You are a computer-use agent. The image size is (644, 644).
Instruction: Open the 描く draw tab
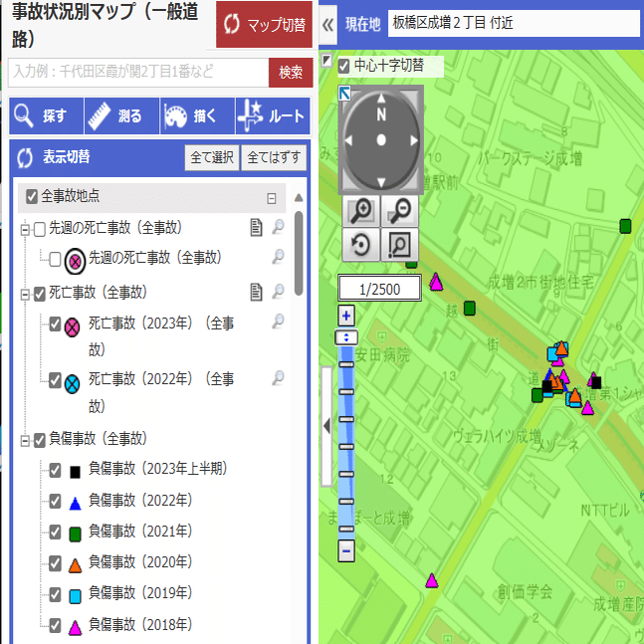pyautogui.click(x=197, y=115)
